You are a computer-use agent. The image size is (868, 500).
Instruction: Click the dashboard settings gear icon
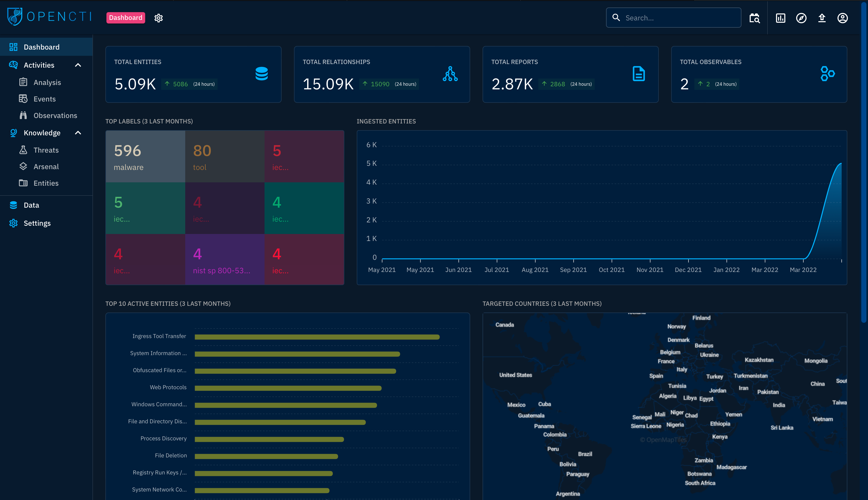pyautogui.click(x=158, y=18)
